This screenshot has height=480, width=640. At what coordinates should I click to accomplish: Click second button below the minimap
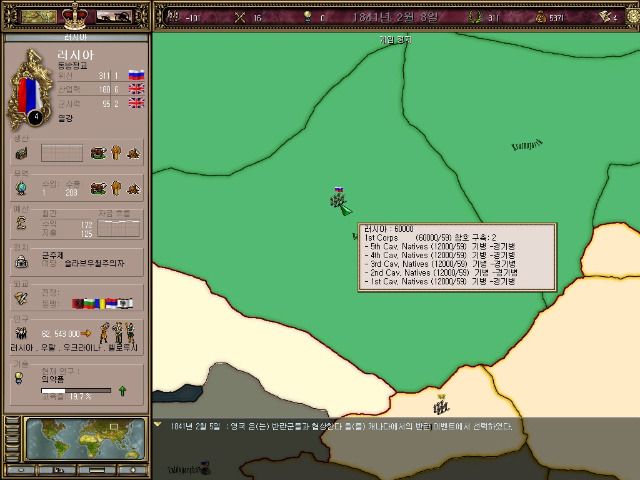pos(58,470)
